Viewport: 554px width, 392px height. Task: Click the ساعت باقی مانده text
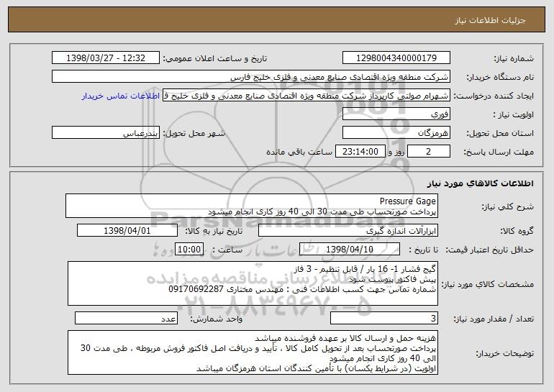(299, 152)
